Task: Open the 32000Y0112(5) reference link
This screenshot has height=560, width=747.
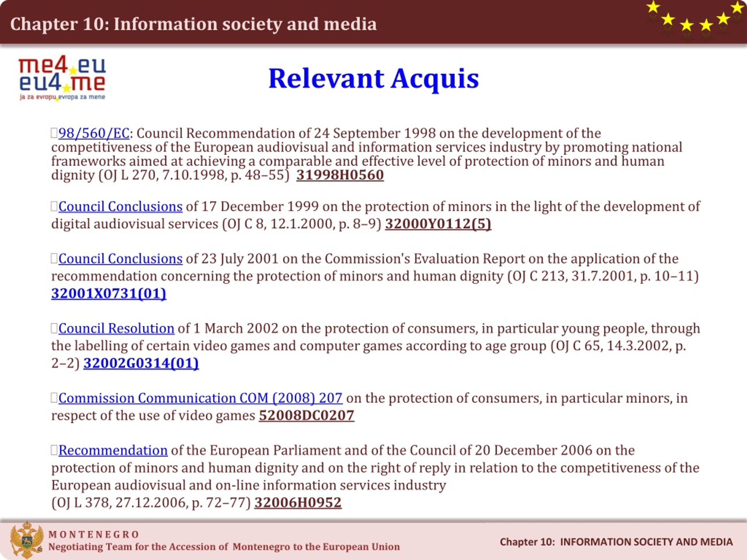Action: (x=438, y=224)
